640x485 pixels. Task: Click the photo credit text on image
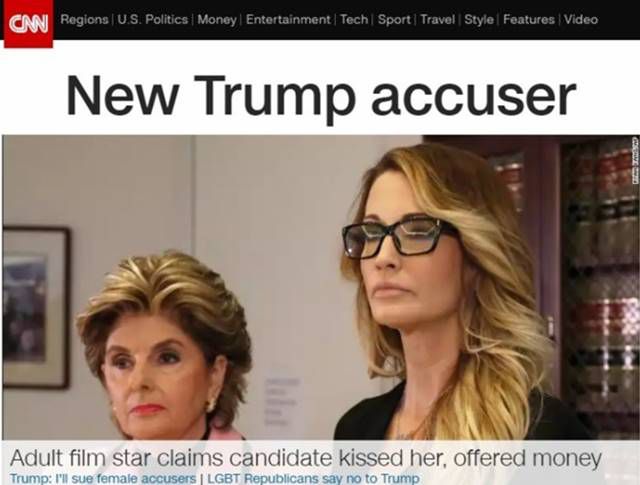(x=634, y=154)
